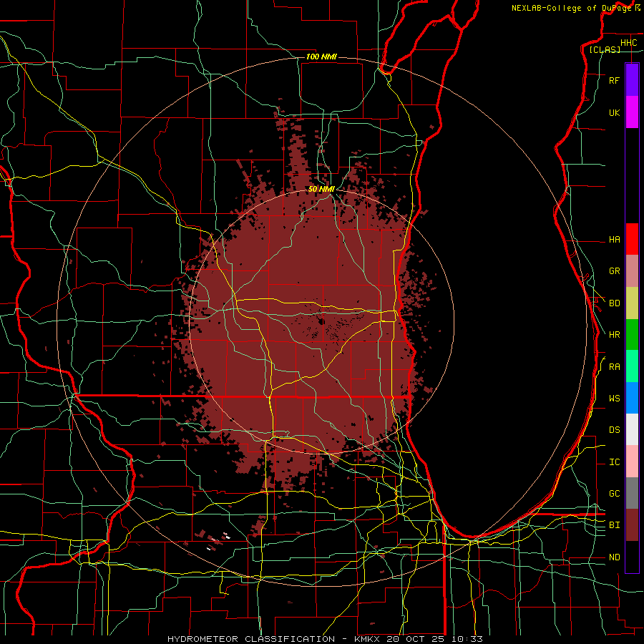This screenshot has height=644, width=644.
Task: Click the RA light green legend color
Action: 632,366
